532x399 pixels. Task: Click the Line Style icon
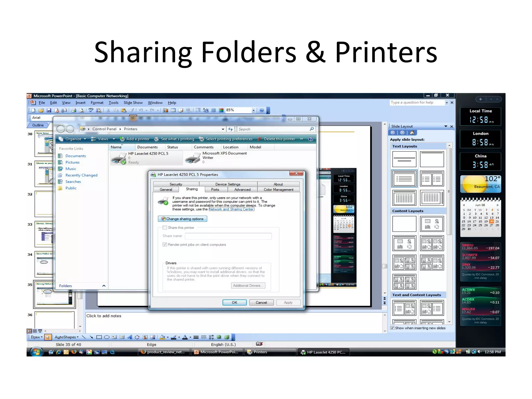tap(196, 337)
